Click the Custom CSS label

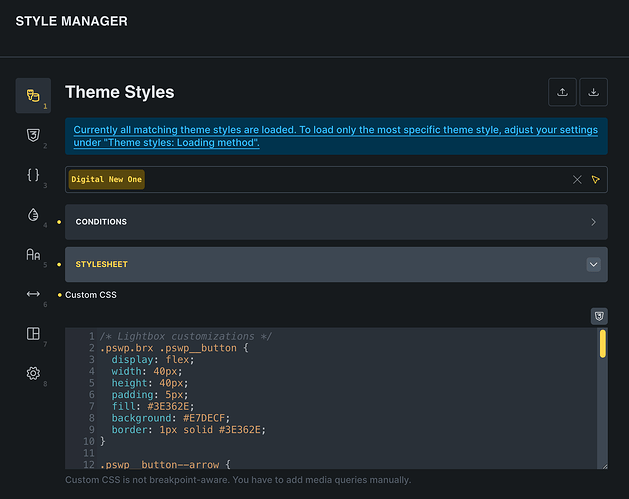click(x=91, y=295)
